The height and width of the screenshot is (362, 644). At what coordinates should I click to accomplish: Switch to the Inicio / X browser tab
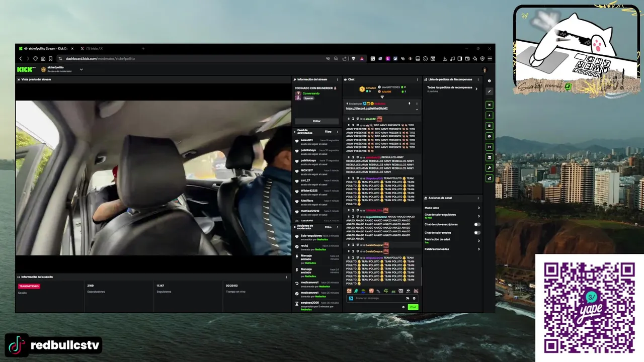[x=94, y=49]
